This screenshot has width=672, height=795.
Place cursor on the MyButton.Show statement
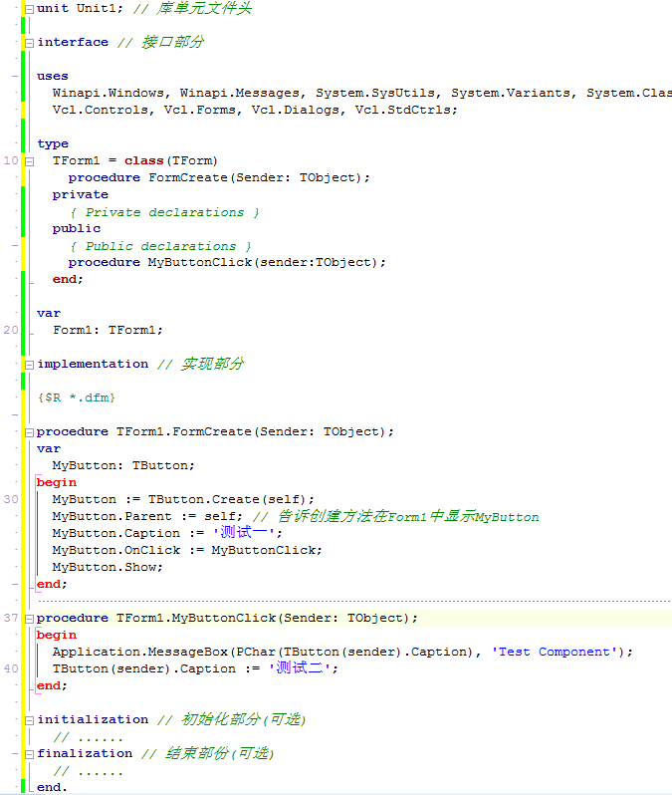108,567
